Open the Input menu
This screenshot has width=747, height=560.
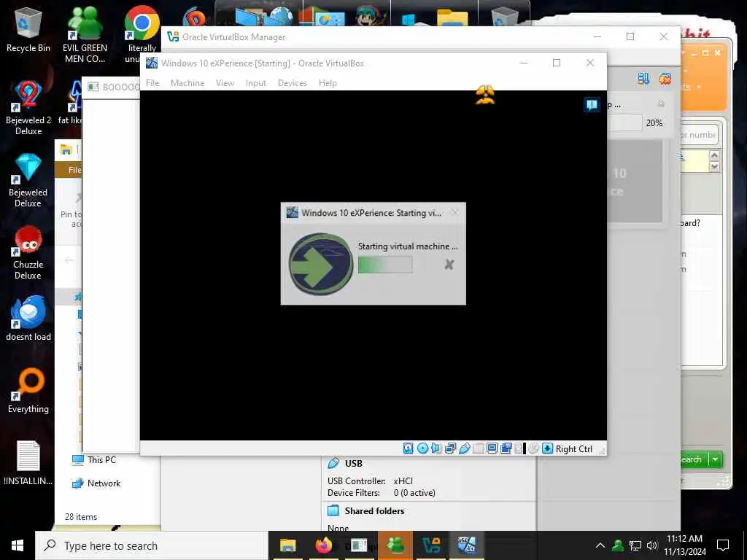coord(256,83)
